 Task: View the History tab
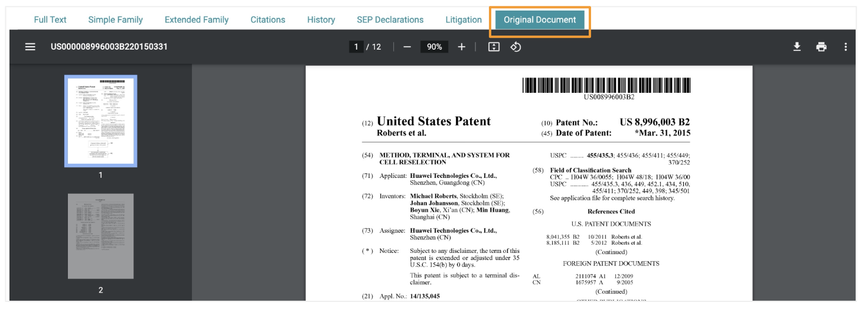(321, 19)
